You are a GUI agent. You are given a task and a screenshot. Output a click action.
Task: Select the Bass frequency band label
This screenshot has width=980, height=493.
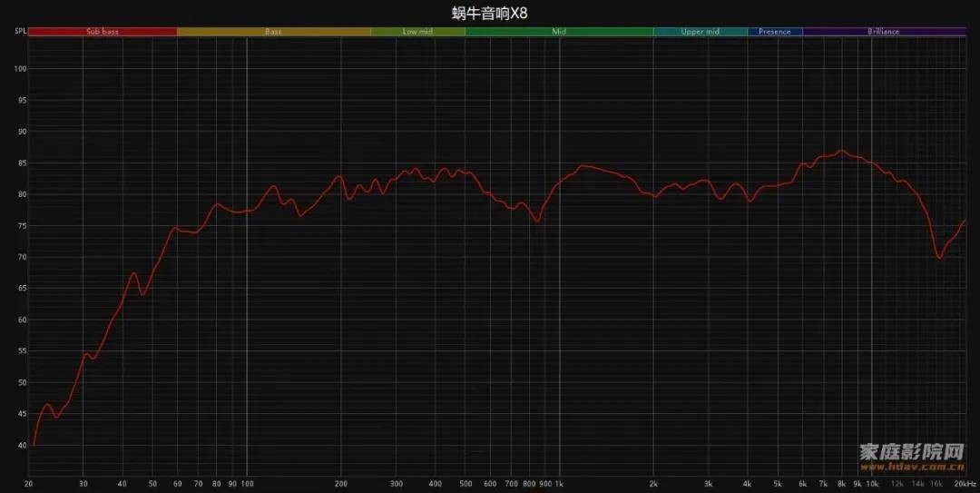click(x=273, y=32)
